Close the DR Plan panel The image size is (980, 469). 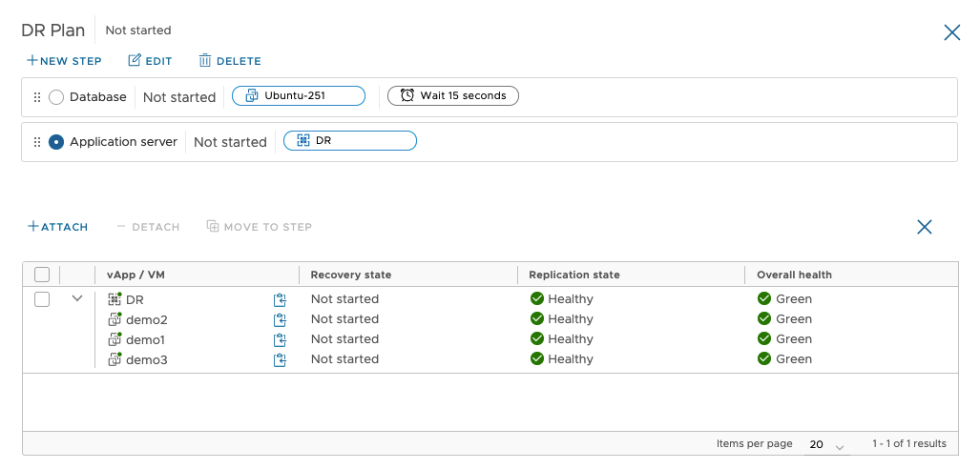pos(951,32)
